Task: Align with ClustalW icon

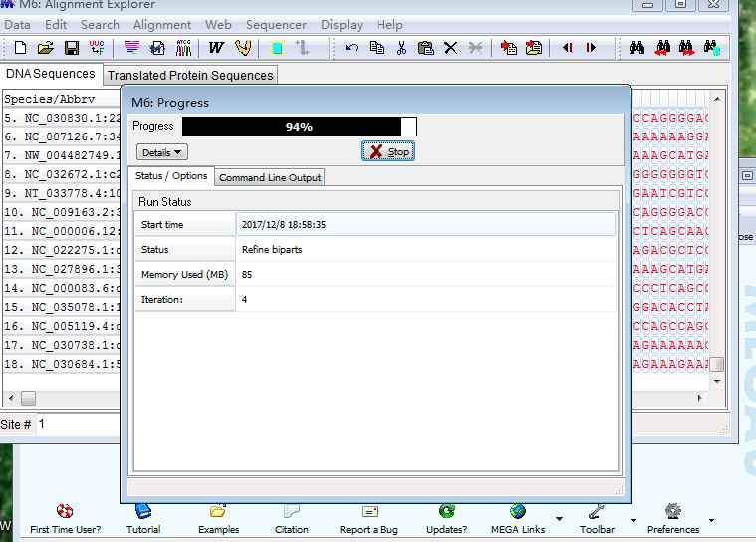Action: [216, 47]
